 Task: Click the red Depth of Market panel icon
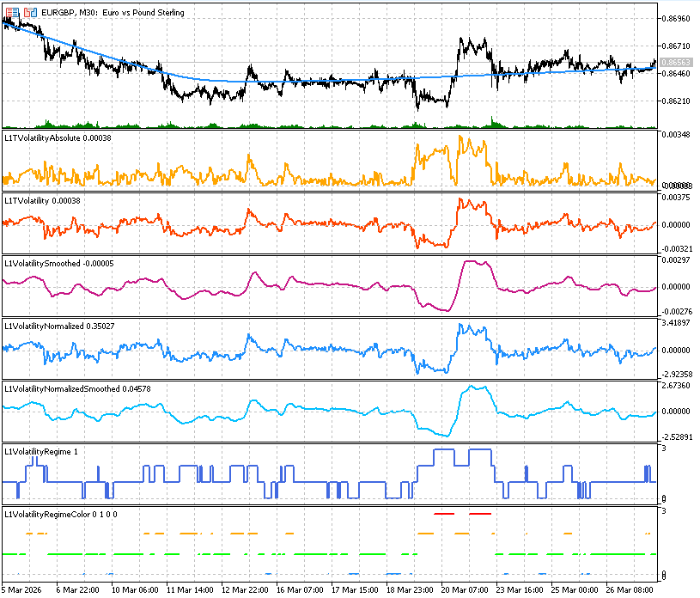[x=13, y=13]
